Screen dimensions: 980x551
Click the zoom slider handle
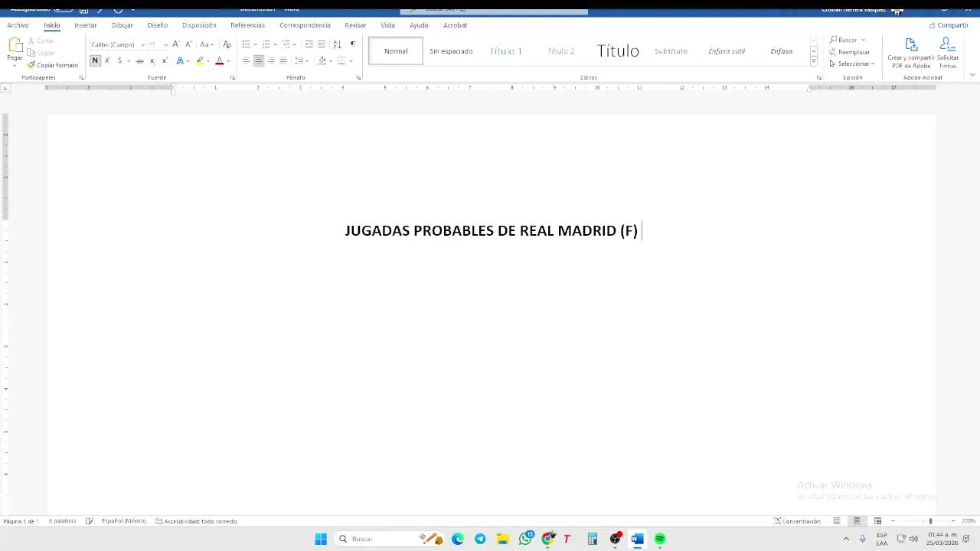930,521
